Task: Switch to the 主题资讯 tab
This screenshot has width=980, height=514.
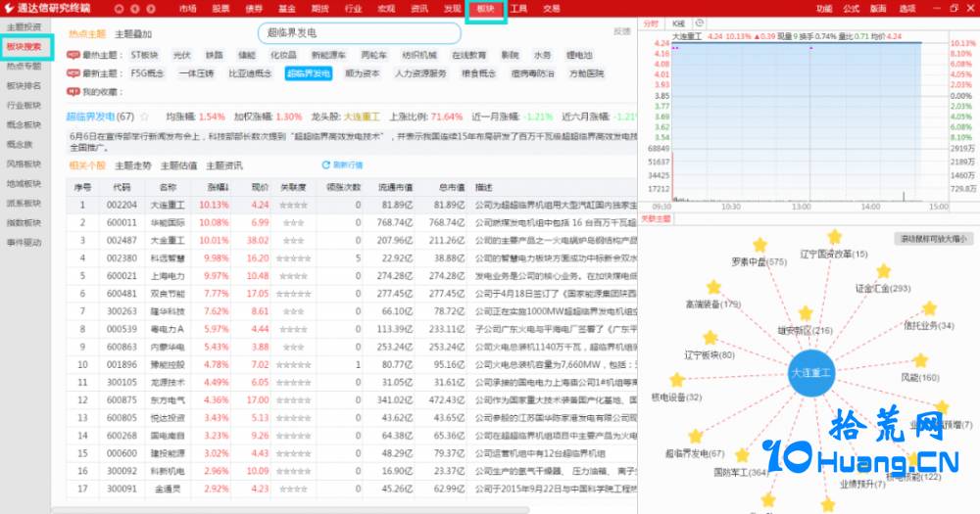Action: click(224, 165)
